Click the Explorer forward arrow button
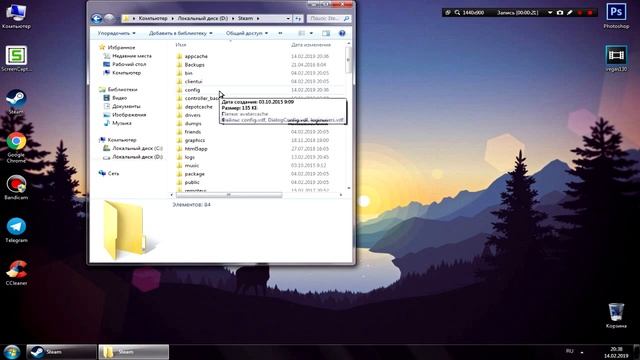 [109, 18]
